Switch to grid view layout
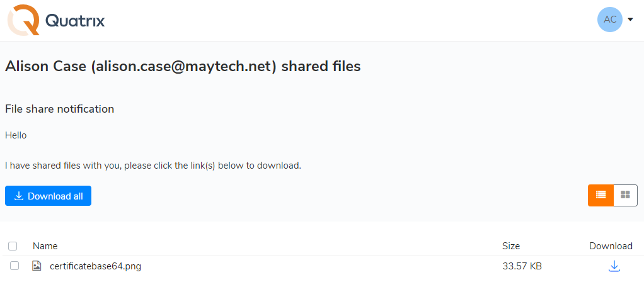The image size is (644, 287). 625,195
